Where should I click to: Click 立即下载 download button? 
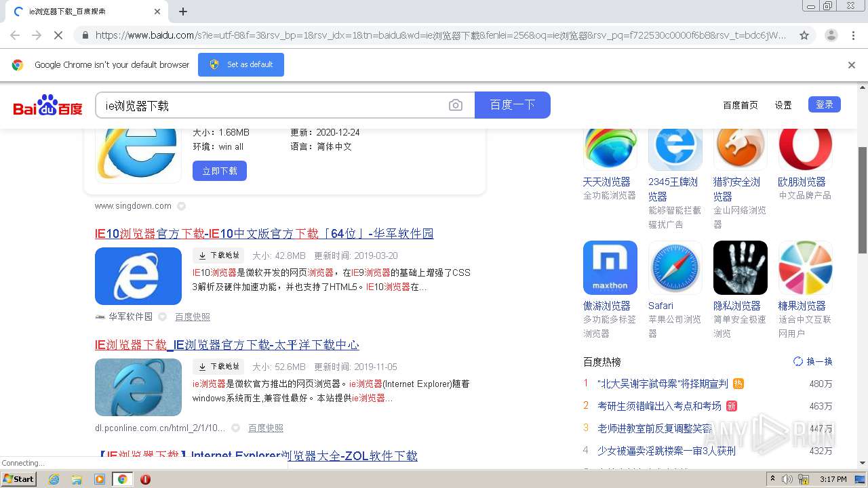coord(220,171)
